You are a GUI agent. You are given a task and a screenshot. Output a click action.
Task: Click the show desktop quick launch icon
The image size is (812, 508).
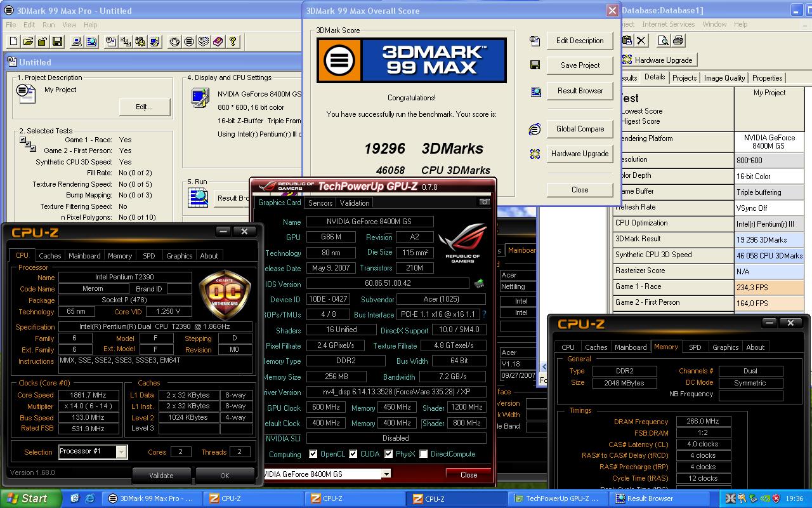point(75,498)
